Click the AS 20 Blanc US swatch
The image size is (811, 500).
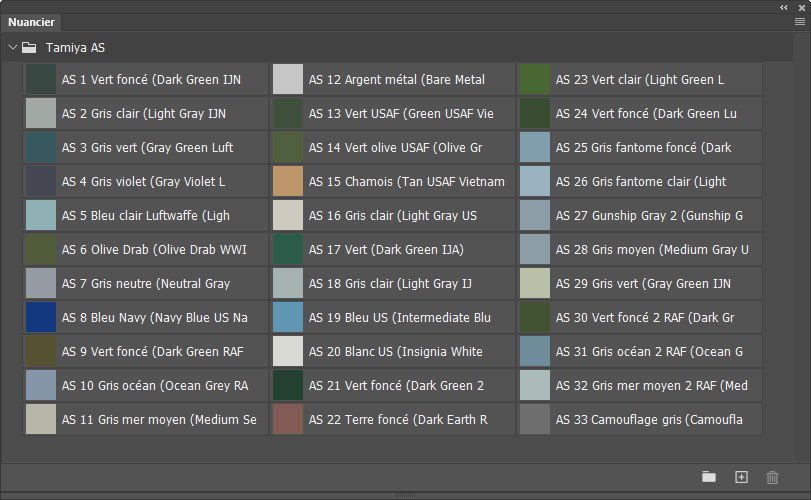[288, 351]
